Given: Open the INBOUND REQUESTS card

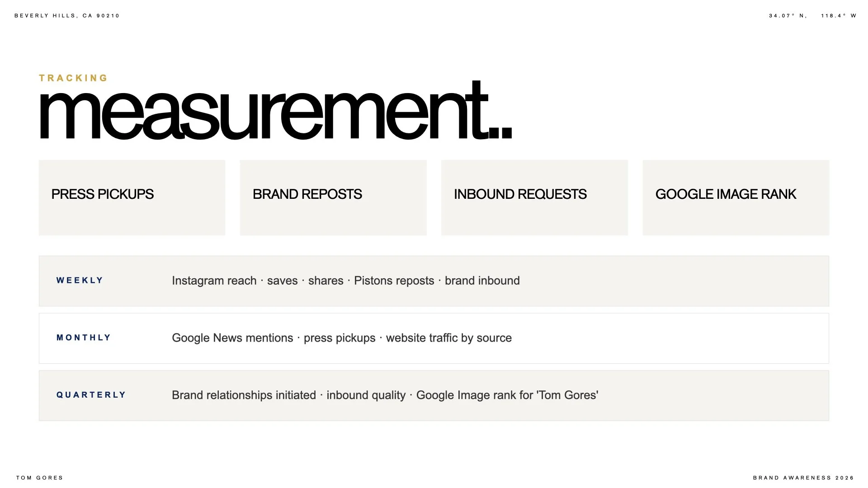Looking at the screenshot, I should [x=534, y=197].
